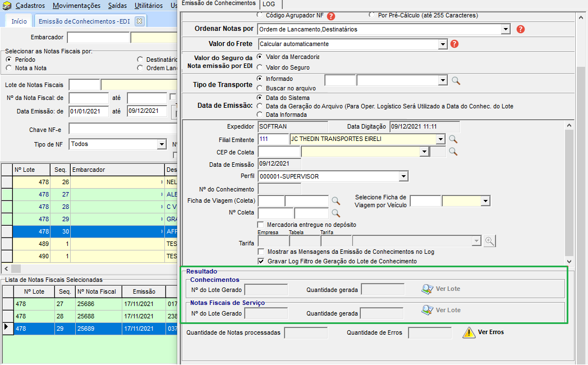
Task: Click the Embarcador column header
Action: (117, 170)
